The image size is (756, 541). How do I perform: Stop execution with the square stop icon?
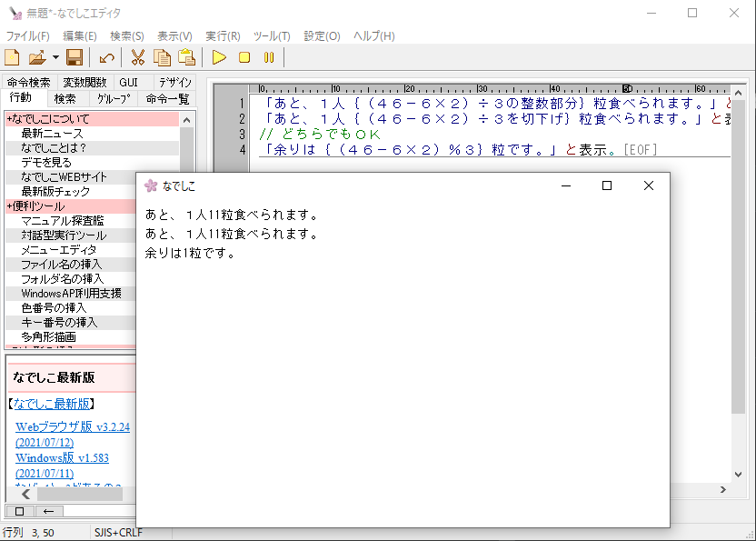tap(244, 58)
